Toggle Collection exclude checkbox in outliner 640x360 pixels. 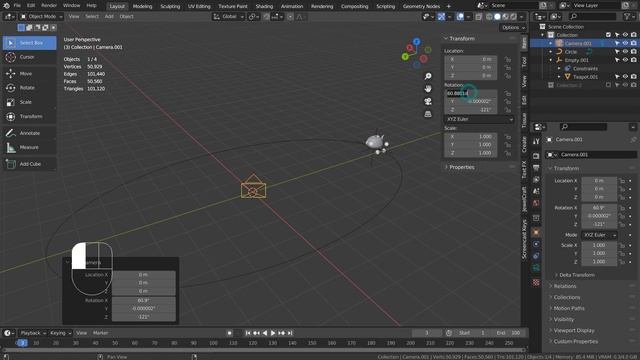click(608, 35)
